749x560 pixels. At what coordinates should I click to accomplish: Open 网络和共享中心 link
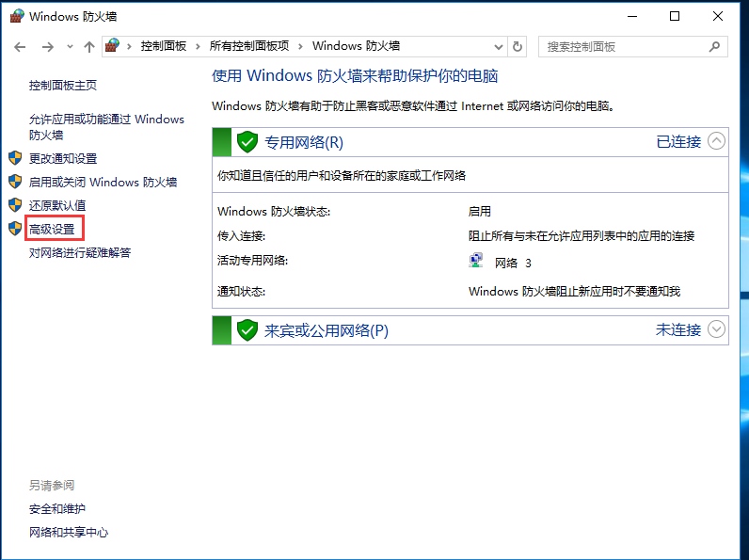click(69, 533)
